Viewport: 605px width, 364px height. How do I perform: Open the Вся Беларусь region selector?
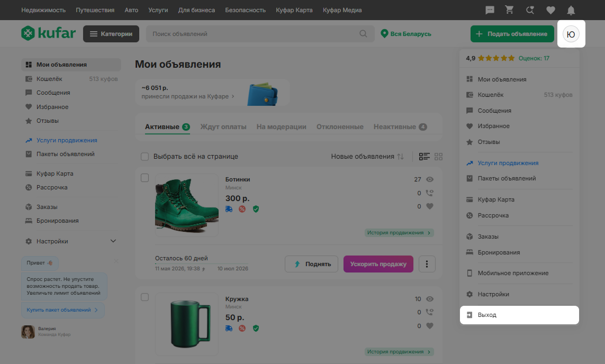pos(406,33)
